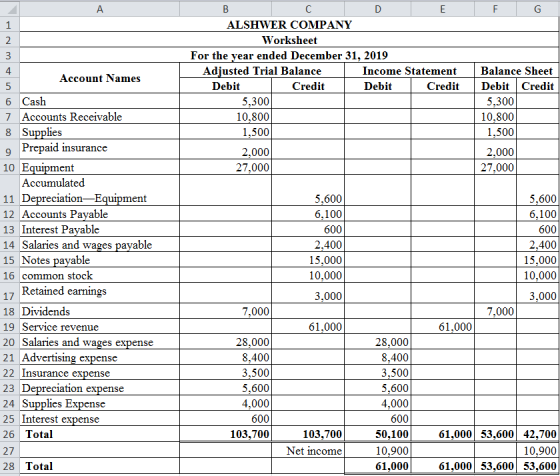The image size is (560, 476).
Task: Click the Service revenue cell
Action: point(100,327)
